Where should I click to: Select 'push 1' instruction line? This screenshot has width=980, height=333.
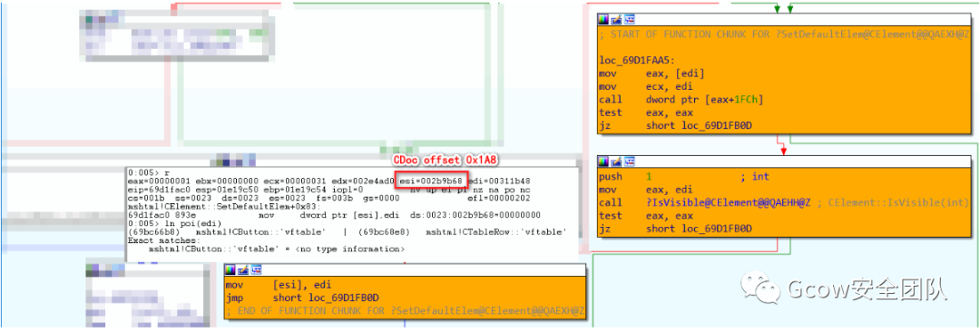click(625, 177)
